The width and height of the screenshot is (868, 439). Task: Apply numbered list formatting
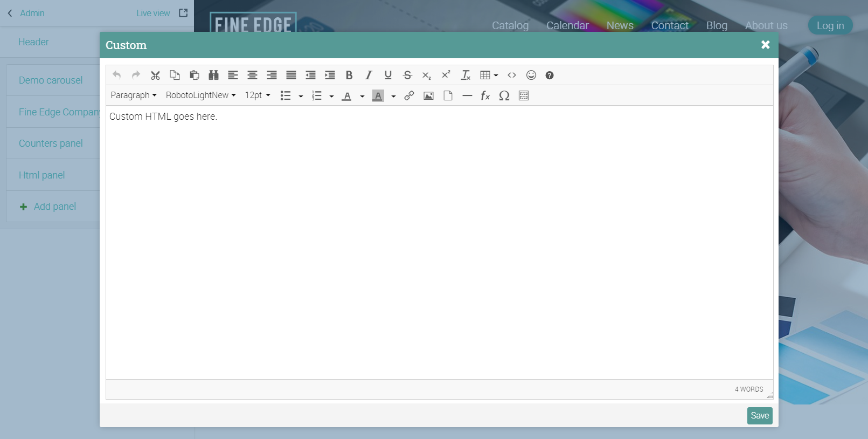tap(317, 95)
